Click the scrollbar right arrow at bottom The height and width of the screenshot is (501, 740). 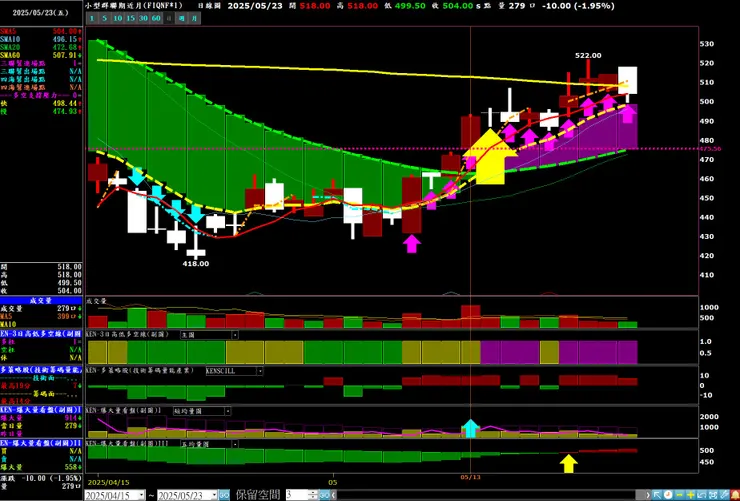point(648,495)
